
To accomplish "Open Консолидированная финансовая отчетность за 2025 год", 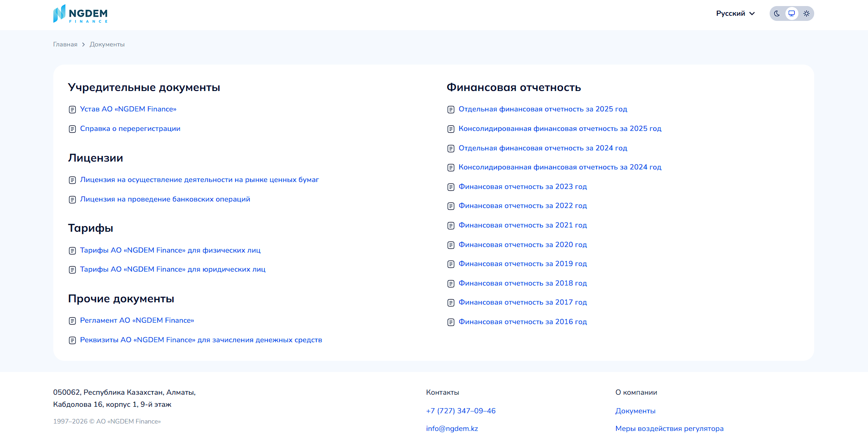I will [x=560, y=129].
